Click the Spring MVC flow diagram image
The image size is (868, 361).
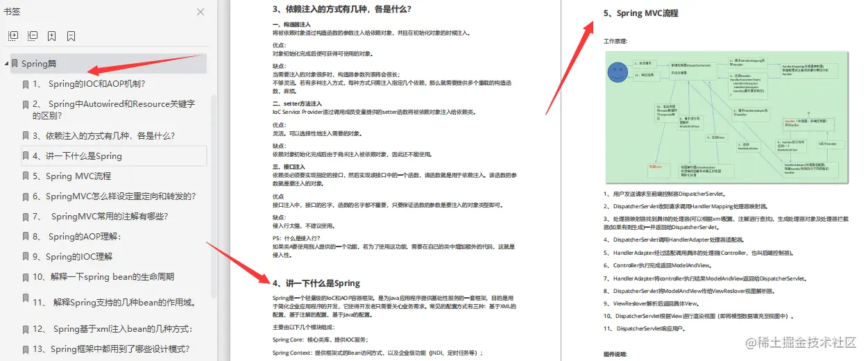pyautogui.click(x=726, y=118)
